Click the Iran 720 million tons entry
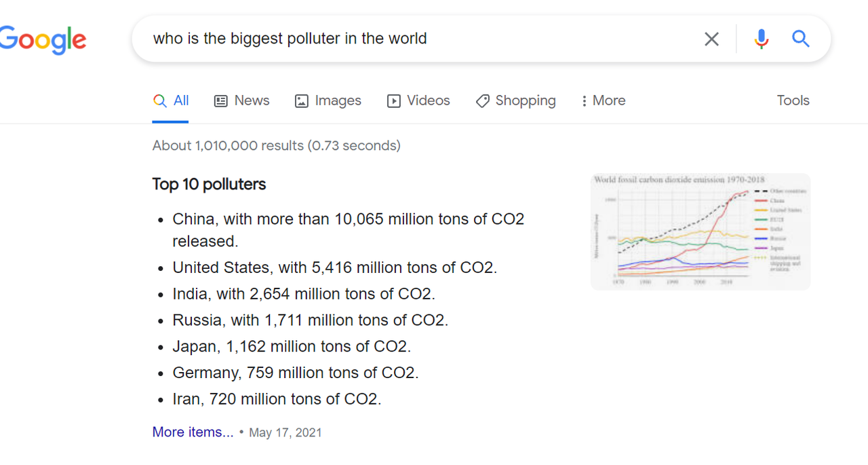 pyautogui.click(x=277, y=399)
